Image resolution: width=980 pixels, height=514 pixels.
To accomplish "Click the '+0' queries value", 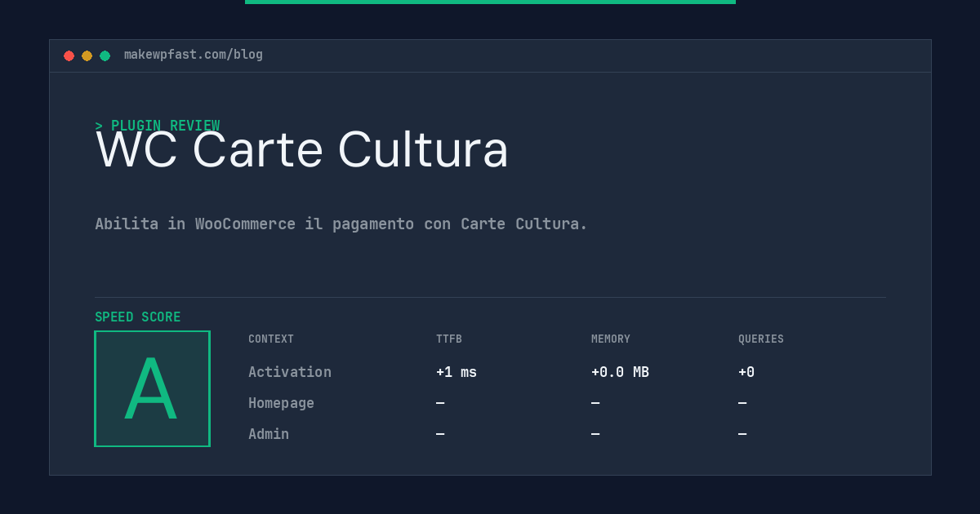I will 746,372.
